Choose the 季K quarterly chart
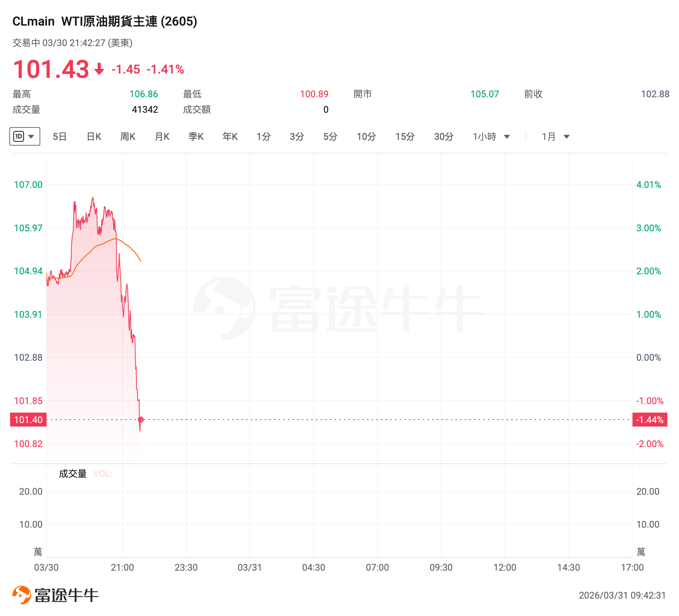 [x=196, y=137]
